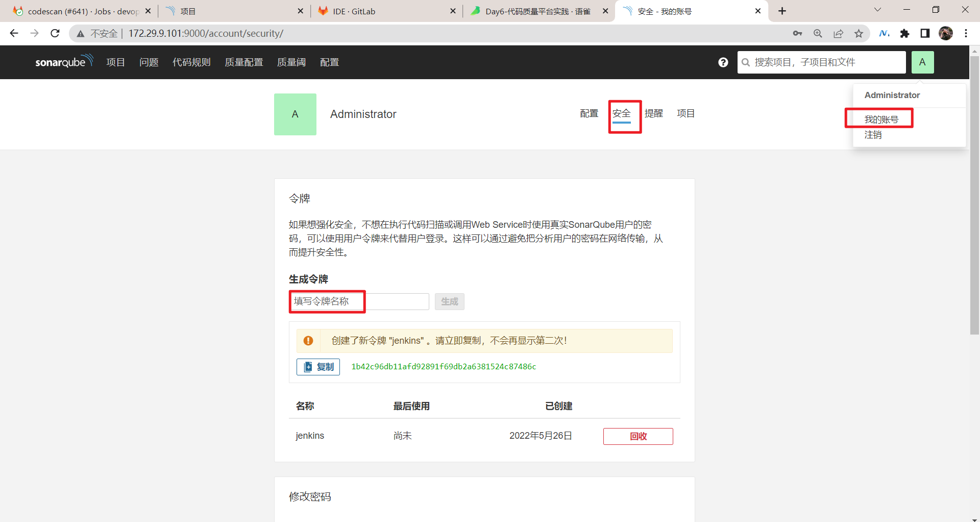Open 质量阈 in the top navigation

point(291,62)
